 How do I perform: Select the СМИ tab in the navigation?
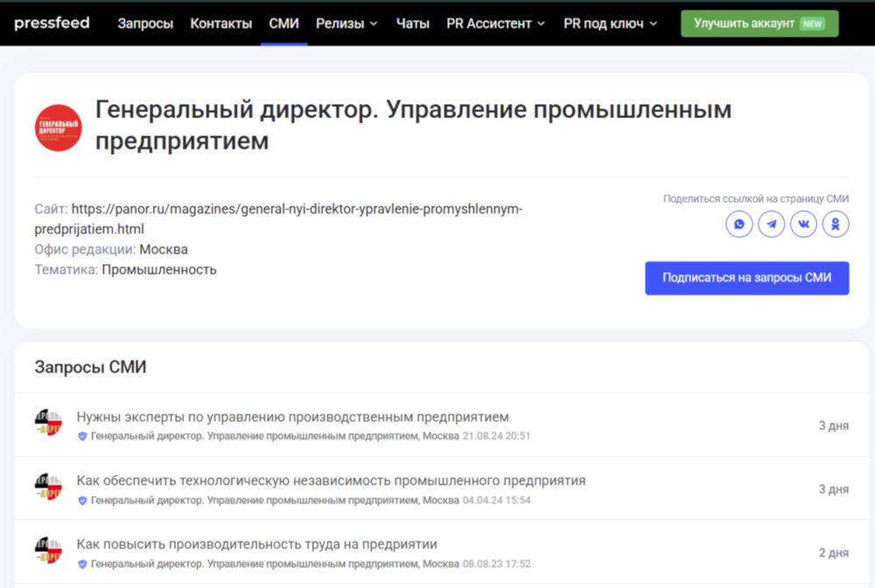pyautogui.click(x=283, y=24)
